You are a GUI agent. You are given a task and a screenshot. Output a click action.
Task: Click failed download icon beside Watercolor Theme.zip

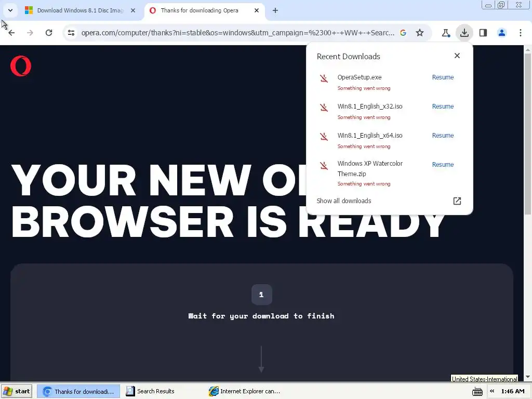coord(324,166)
